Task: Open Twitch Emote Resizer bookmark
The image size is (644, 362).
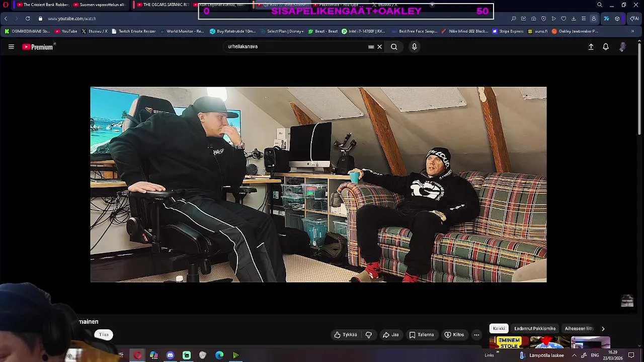Action: coord(133,31)
